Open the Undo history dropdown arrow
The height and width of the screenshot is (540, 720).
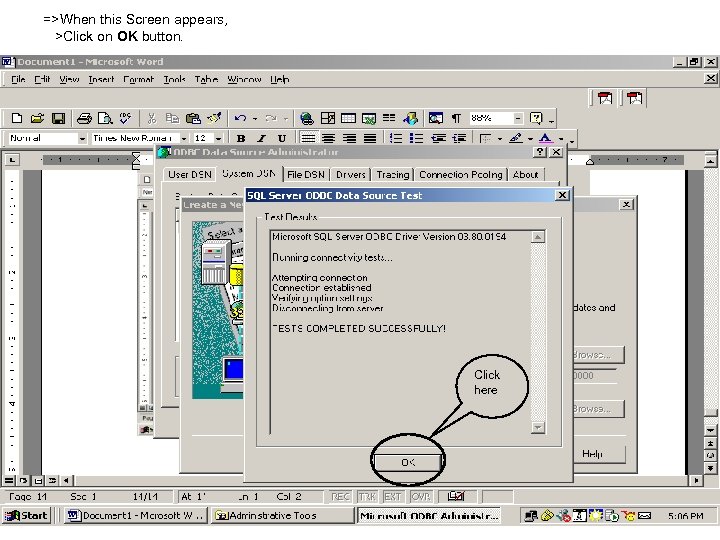coord(255,119)
